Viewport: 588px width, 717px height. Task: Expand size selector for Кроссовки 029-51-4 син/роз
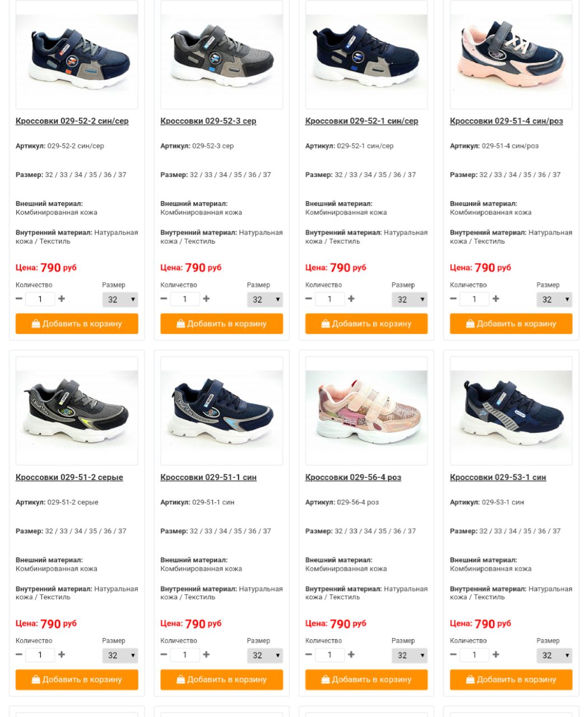[x=554, y=300]
